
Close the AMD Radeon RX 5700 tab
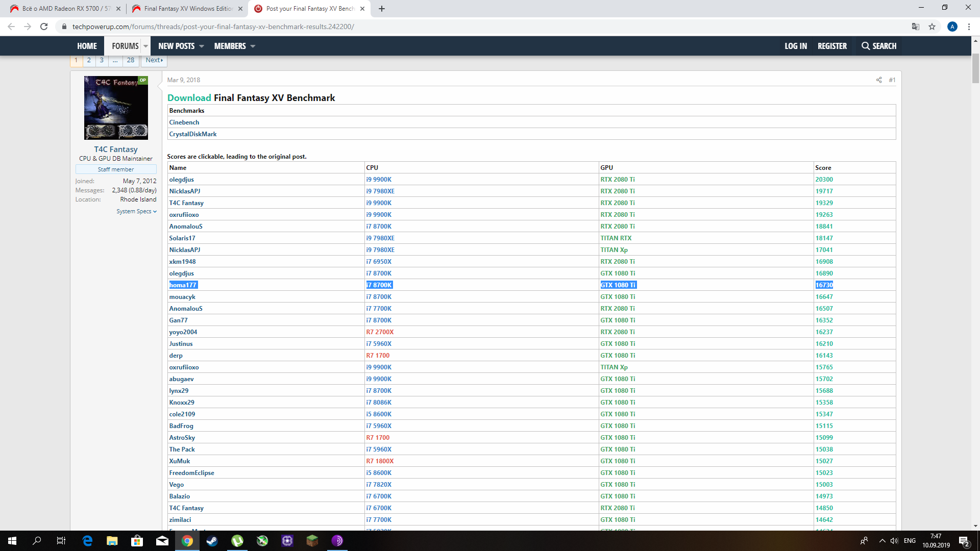pyautogui.click(x=118, y=9)
